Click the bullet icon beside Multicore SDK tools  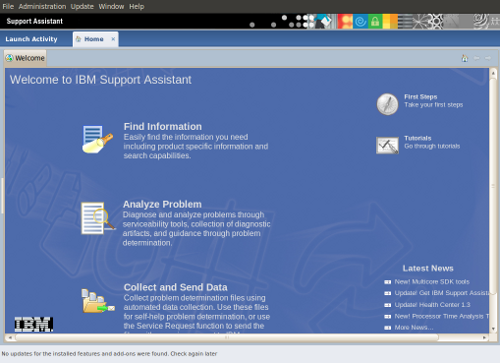pyautogui.click(x=387, y=282)
